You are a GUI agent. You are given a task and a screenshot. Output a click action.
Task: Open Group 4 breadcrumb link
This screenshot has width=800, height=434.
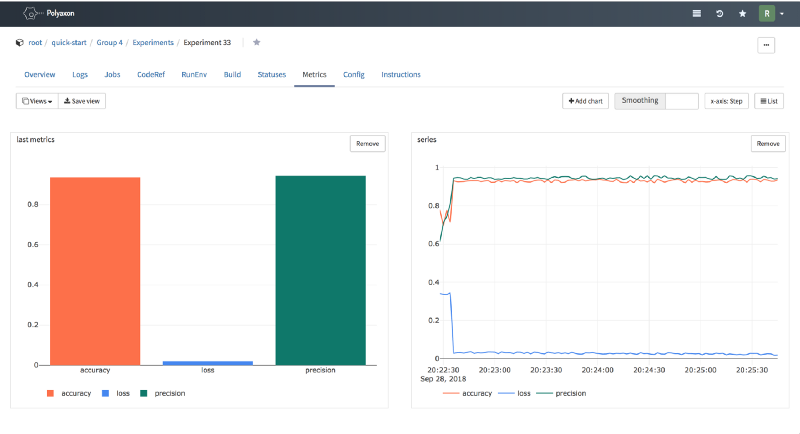pyautogui.click(x=110, y=43)
